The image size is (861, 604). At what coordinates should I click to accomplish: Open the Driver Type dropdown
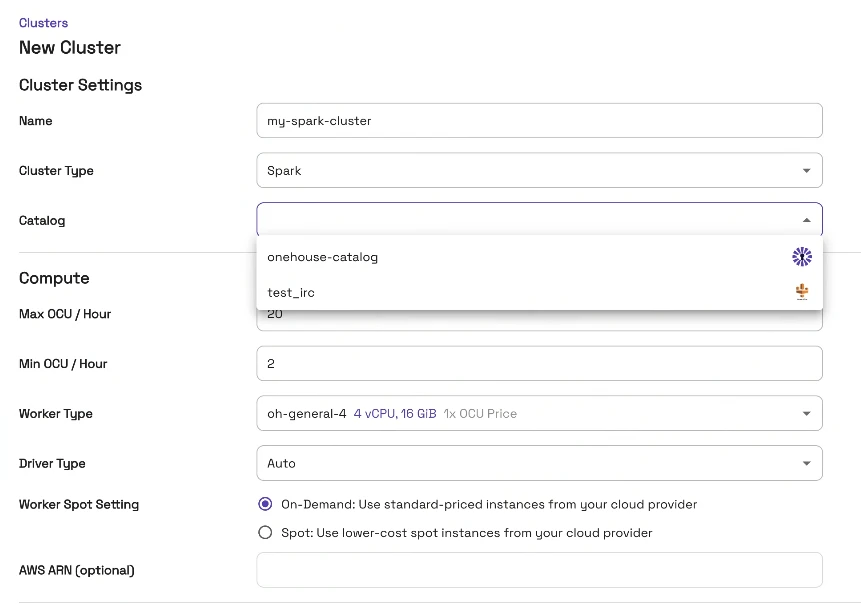click(x=539, y=463)
